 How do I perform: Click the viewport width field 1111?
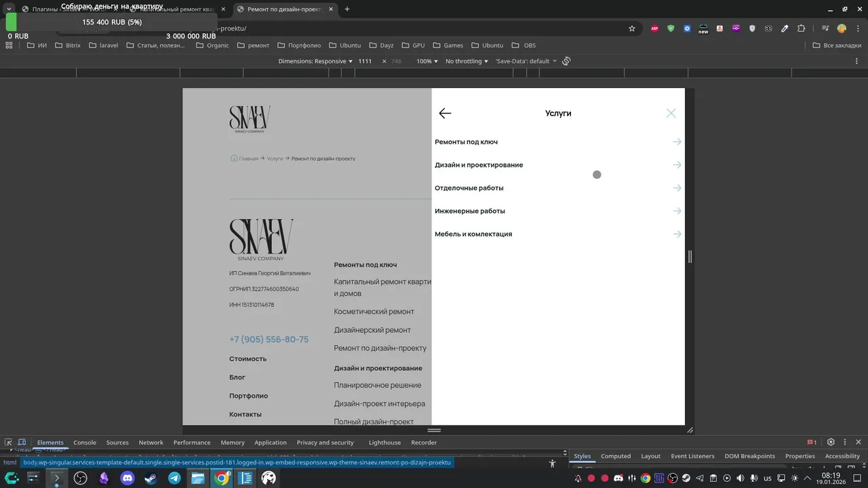tap(366, 61)
